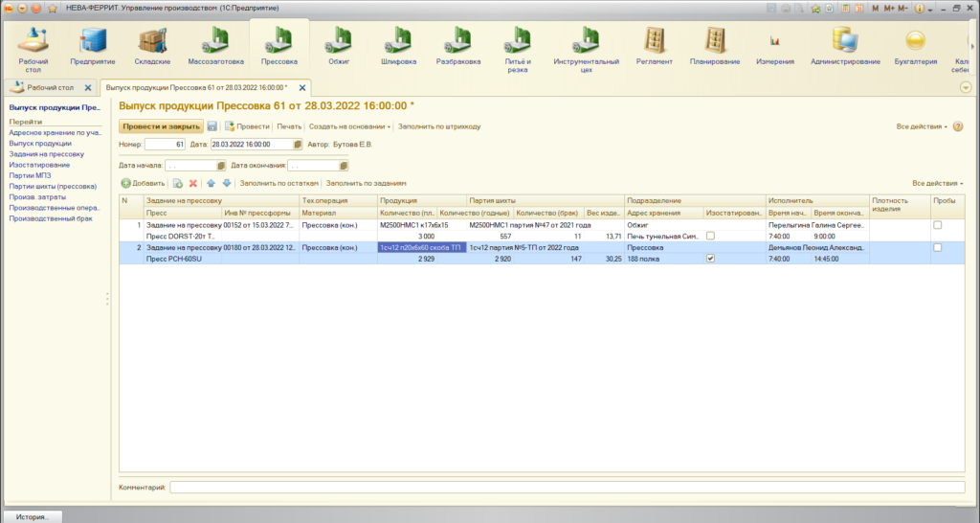Open the main menu dropdown in title bar
This screenshot has height=523, width=980.
point(23,8)
